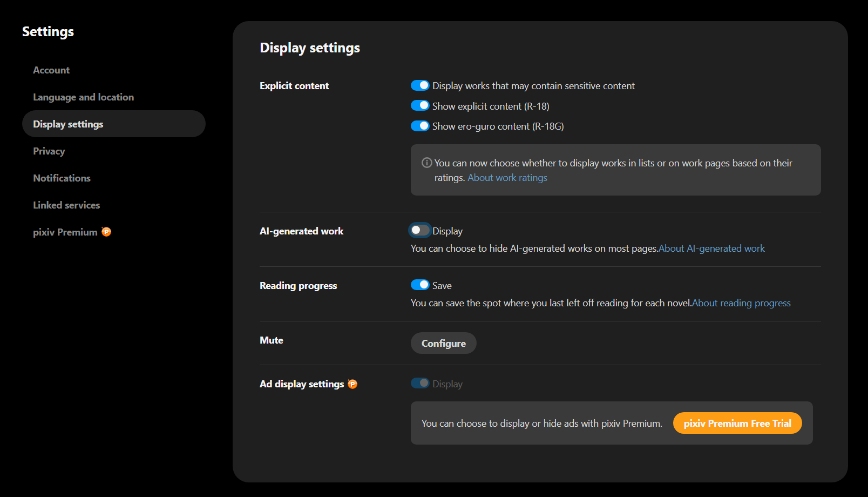Go to Language and location settings
The image size is (868, 497).
click(83, 97)
